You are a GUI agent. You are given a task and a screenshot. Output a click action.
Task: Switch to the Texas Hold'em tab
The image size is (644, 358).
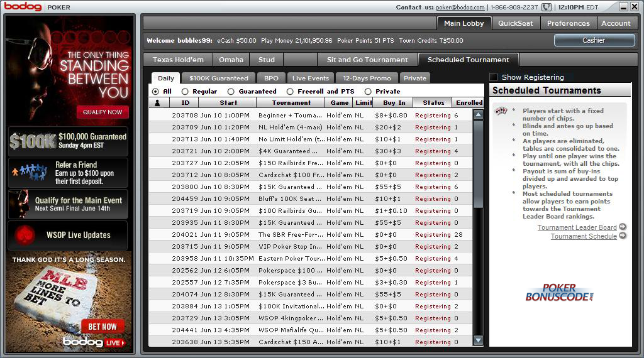178,60
